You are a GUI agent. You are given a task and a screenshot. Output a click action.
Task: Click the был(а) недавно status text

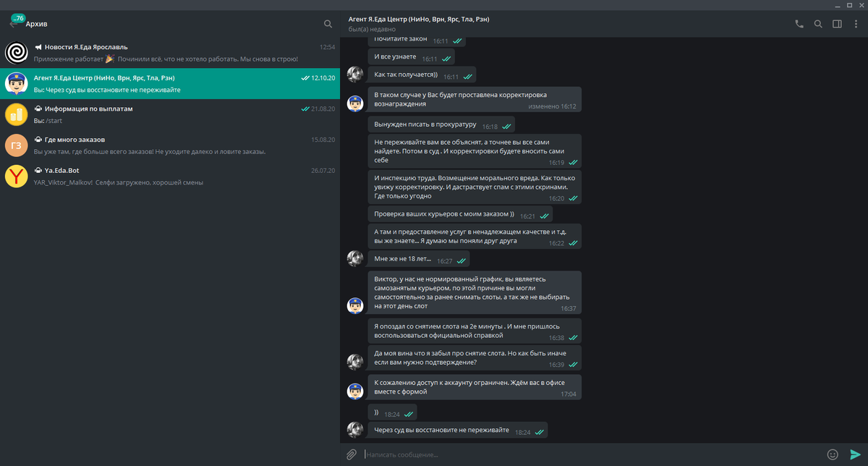point(370,29)
